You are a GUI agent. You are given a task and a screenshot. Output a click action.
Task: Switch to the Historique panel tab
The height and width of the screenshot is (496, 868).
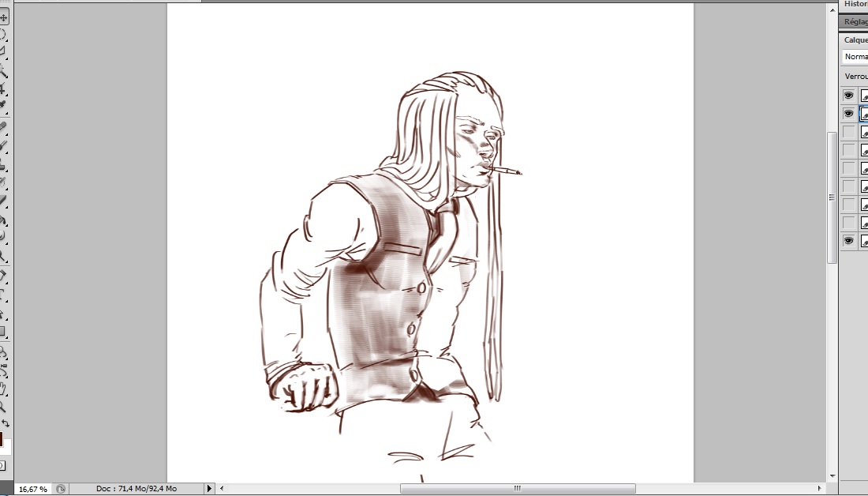(855, 4)
